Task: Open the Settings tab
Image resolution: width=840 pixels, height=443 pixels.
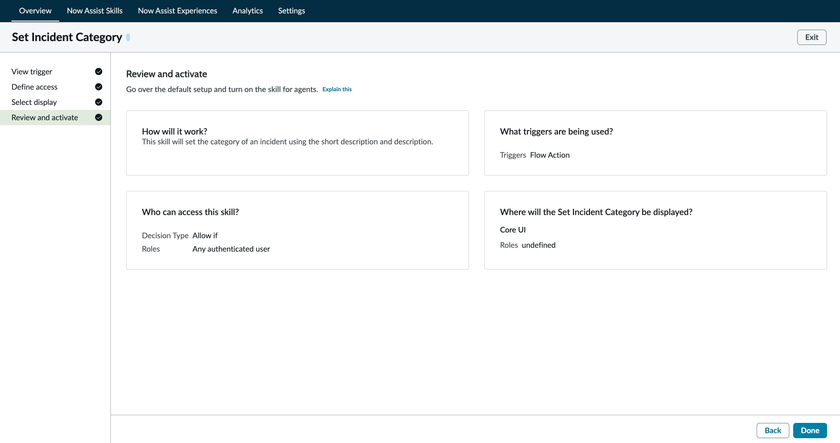Action: tap(291, 11)
